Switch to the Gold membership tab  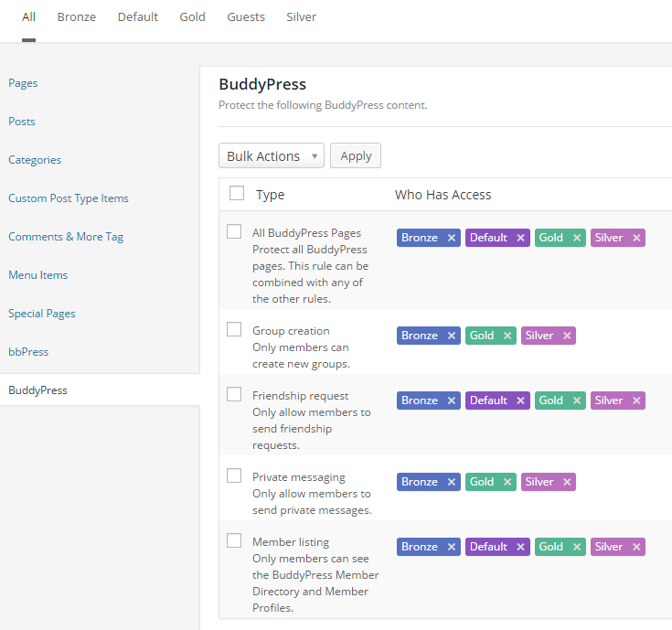pos(192,17)
